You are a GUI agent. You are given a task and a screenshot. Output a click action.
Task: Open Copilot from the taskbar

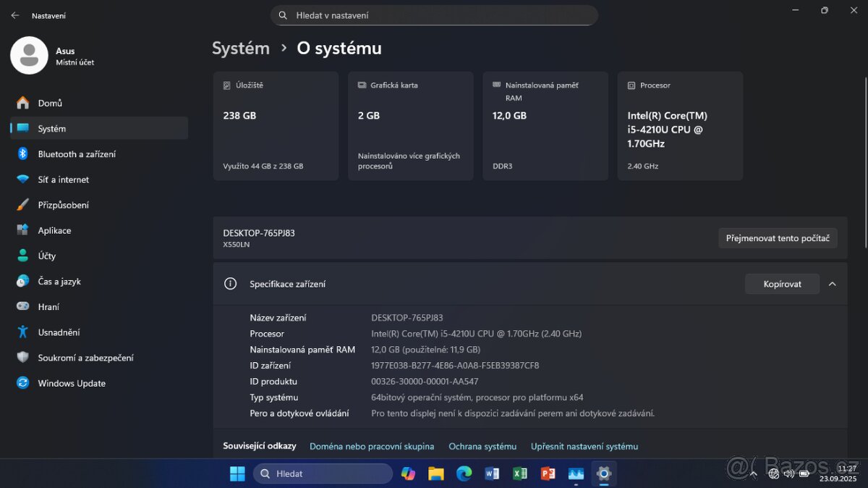tap(408, 474)
